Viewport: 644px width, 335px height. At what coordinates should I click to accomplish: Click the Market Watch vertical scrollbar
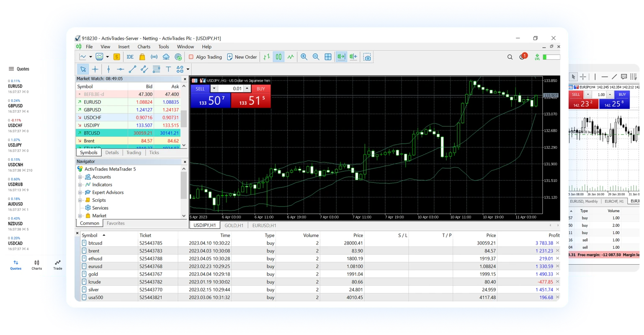tap(184, 119)
